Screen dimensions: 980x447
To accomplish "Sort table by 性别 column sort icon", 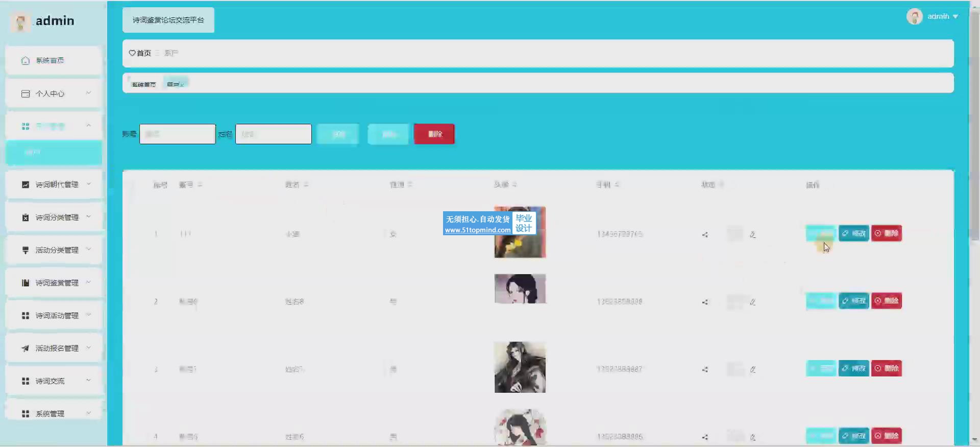I will (410, 185).
